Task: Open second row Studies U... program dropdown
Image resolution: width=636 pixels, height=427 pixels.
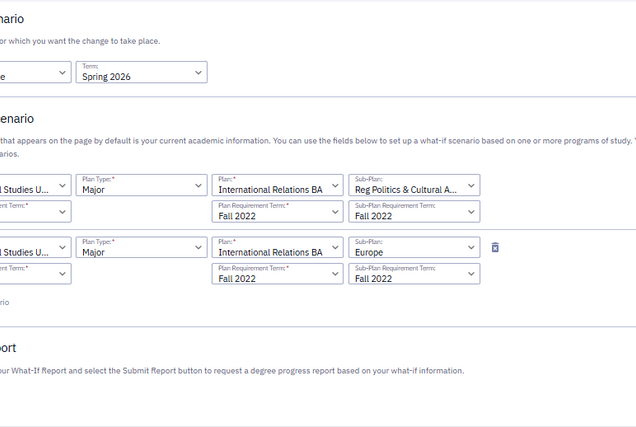Action: (35, 247)
